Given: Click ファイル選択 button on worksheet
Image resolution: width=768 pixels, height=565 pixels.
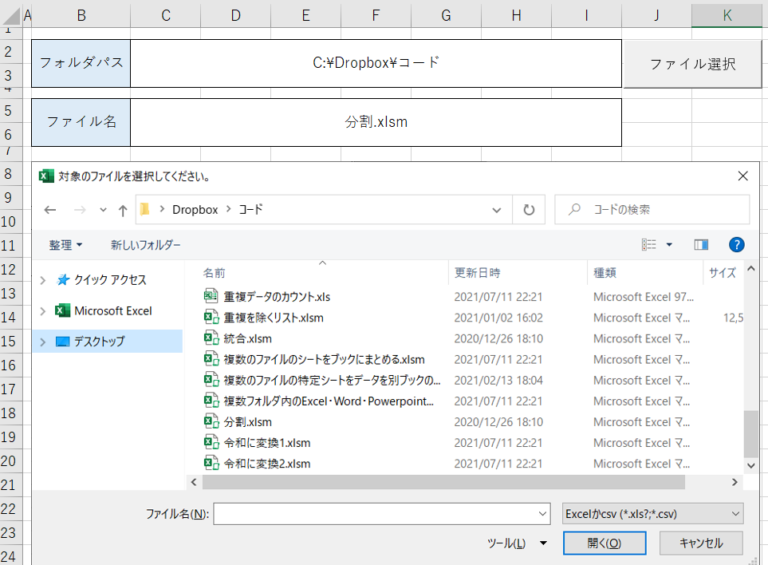Looking at the screenshot, I should [x=692, y=64].
